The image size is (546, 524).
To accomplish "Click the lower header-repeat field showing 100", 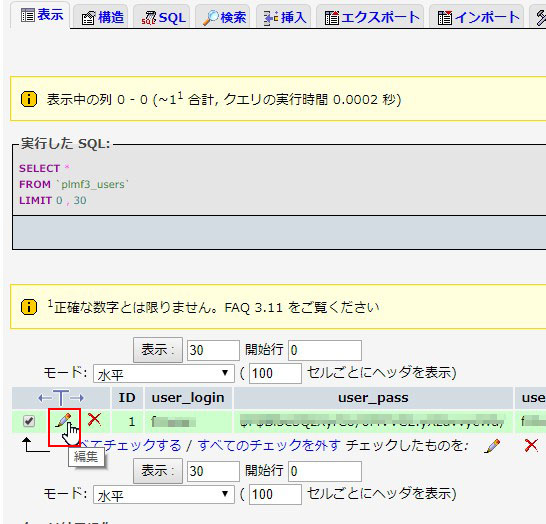I will [275, 495].
